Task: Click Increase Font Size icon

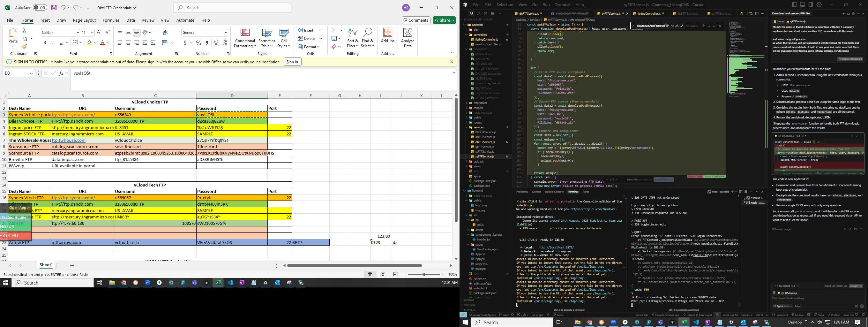Action: [x=99, y=32]
